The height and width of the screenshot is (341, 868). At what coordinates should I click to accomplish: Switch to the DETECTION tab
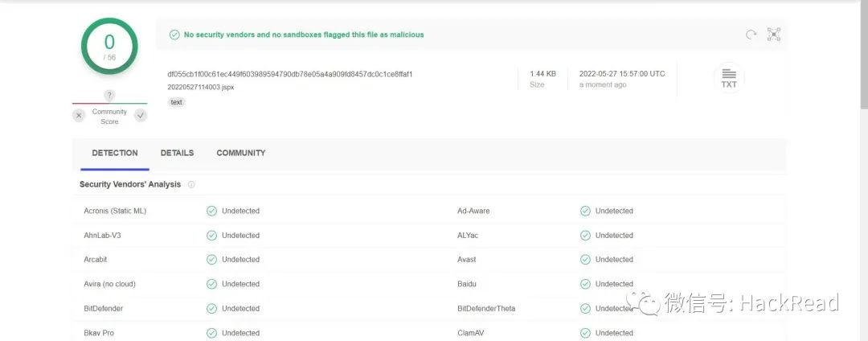[115, 154]
